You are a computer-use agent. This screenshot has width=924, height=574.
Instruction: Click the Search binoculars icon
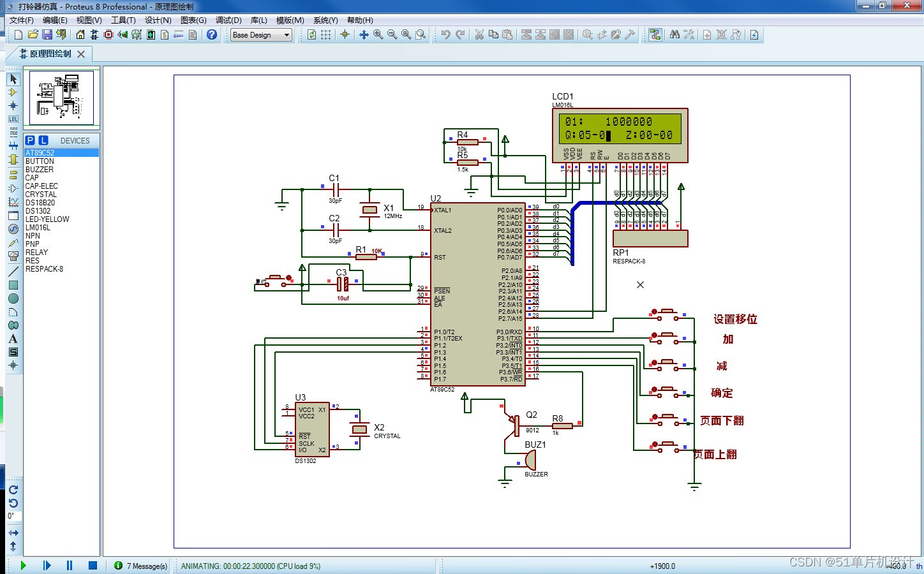tap(674, 34)
